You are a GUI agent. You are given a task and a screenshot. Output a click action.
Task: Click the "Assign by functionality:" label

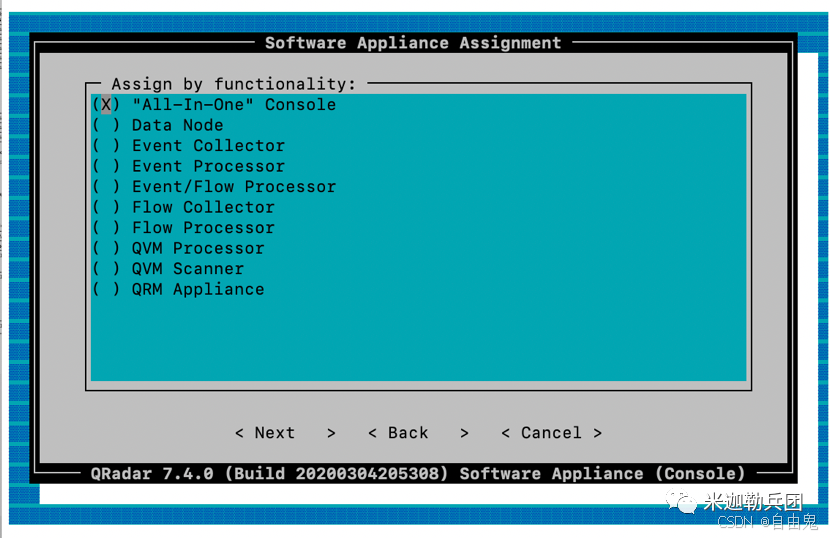233,84
